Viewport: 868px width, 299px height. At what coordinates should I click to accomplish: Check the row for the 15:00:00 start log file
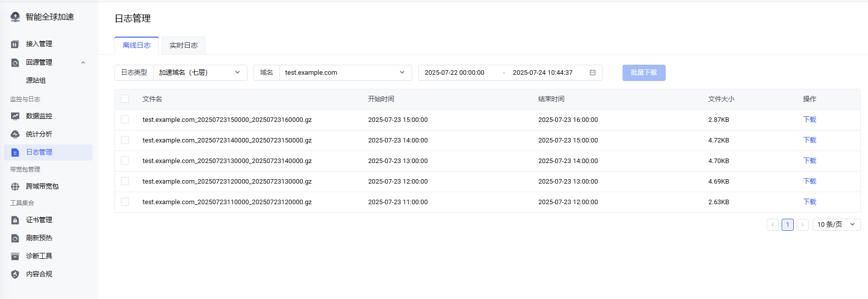coord(125,120)
